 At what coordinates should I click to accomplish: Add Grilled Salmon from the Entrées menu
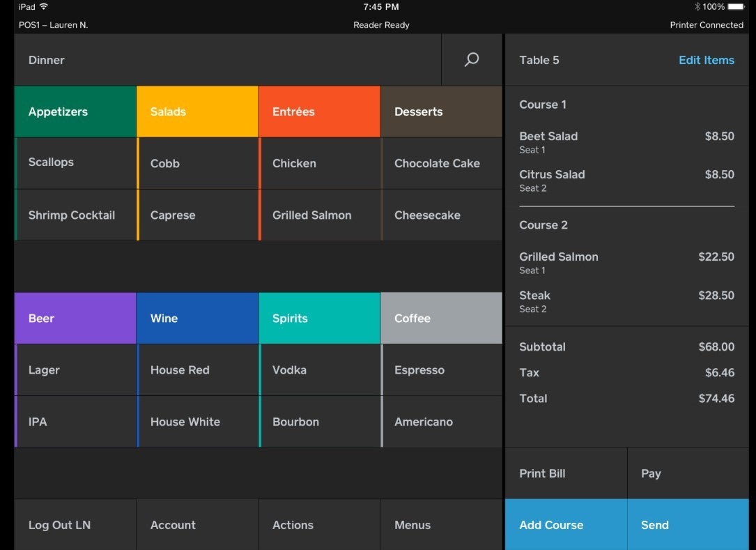319,215
